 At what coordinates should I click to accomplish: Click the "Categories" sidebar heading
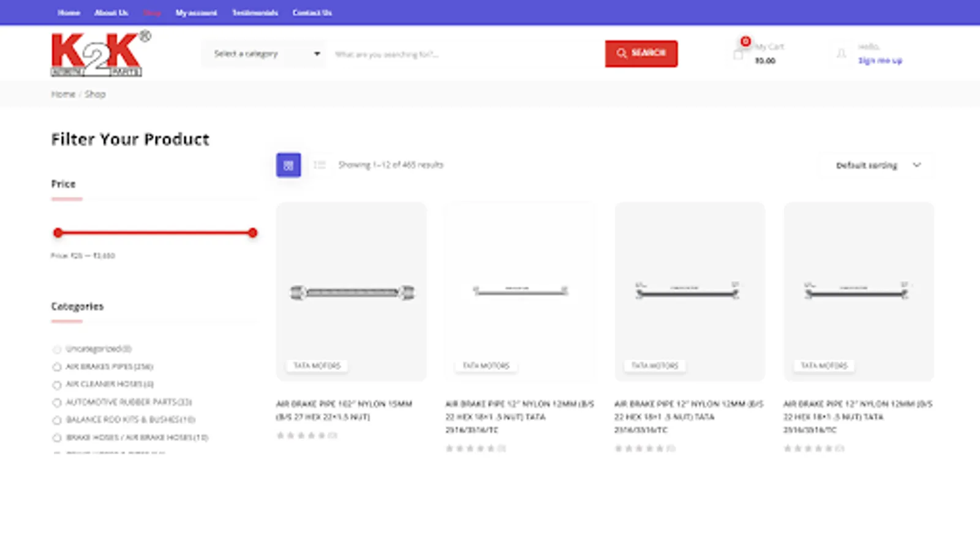[x=77, y=306]
